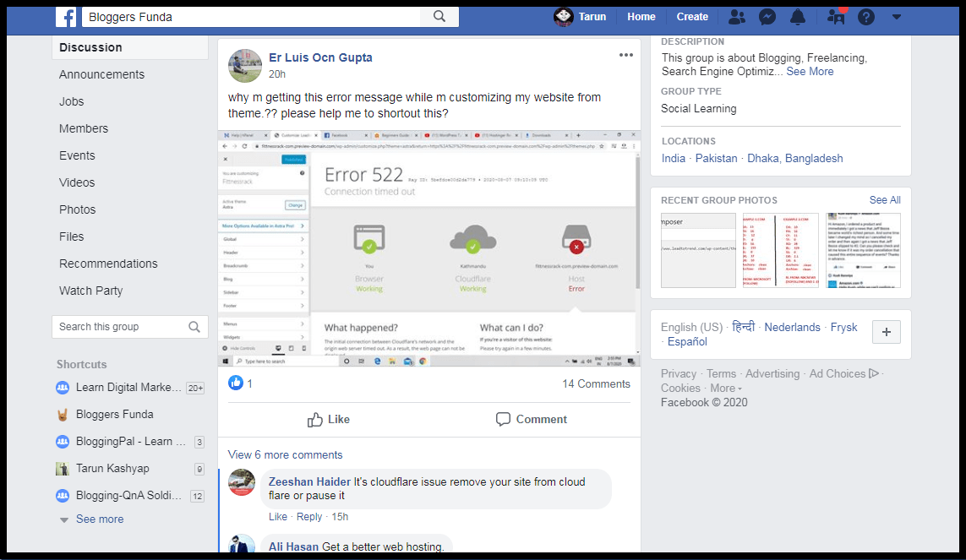Viewport: 966px width, 560px height.
Task: Click the blue like reaction icon
Action: [x=236, y=383]
